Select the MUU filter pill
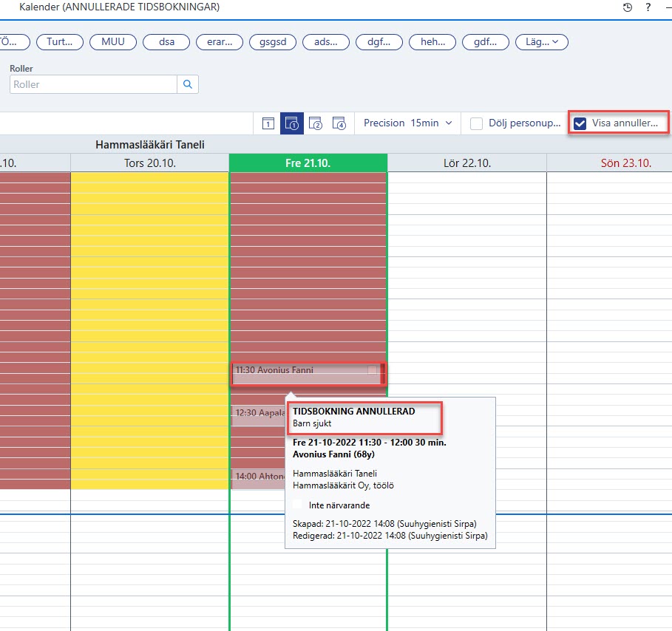Screen dimensions: 672x631 [113, 42]
